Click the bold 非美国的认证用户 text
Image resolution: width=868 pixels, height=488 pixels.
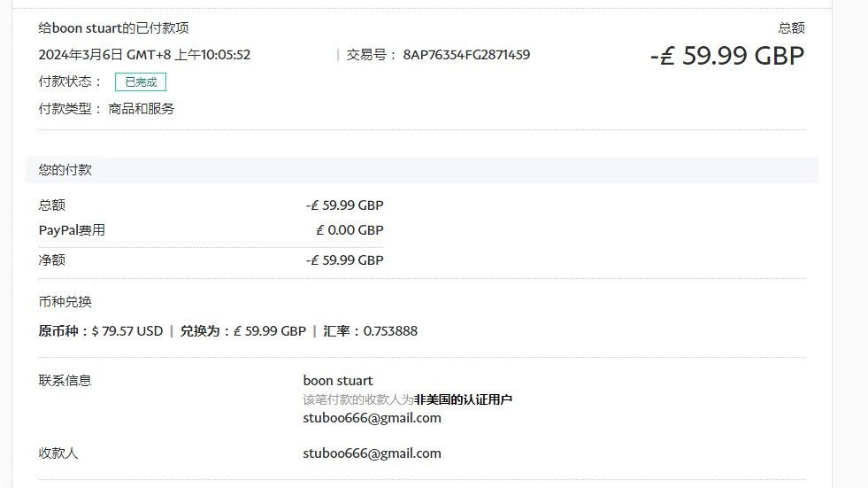pyautogui.click(x=464, y=399)
